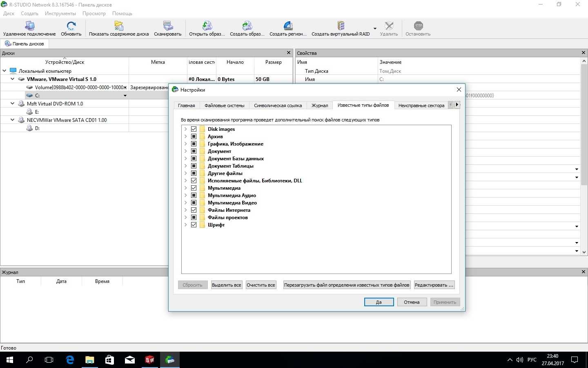
Task: Open the Инструменты menu
Action: 60,13
